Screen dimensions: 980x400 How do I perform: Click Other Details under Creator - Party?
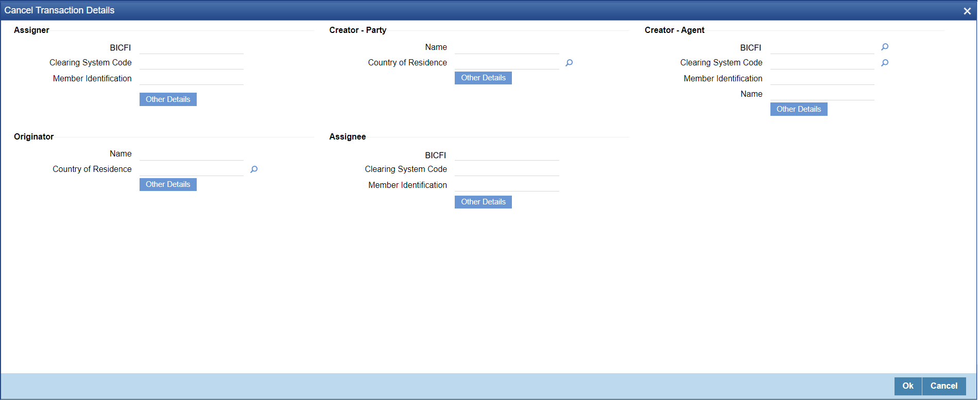[x=483, y=78]
